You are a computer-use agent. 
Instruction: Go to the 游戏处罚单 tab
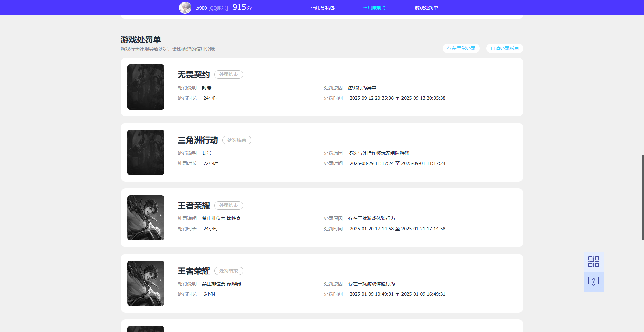[426, 8]
